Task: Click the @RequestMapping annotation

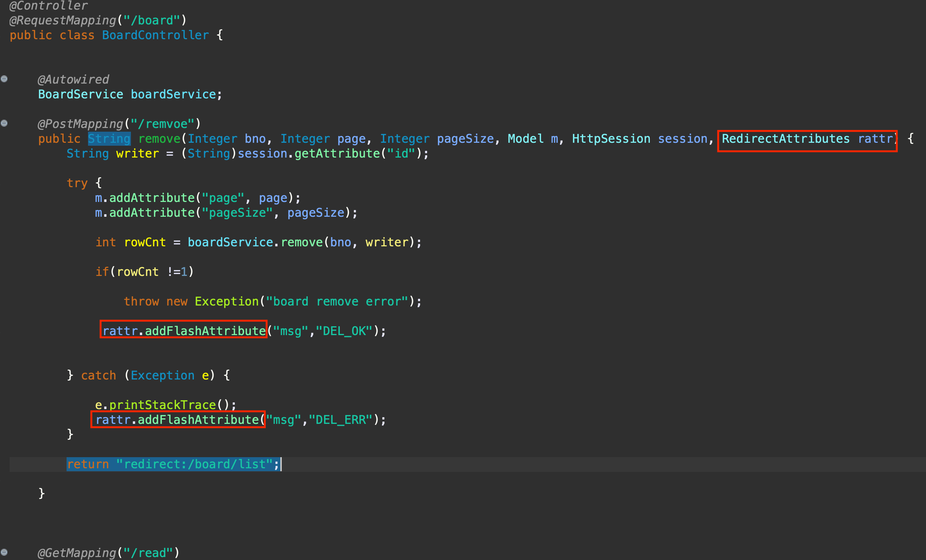Action: (63, 20)
